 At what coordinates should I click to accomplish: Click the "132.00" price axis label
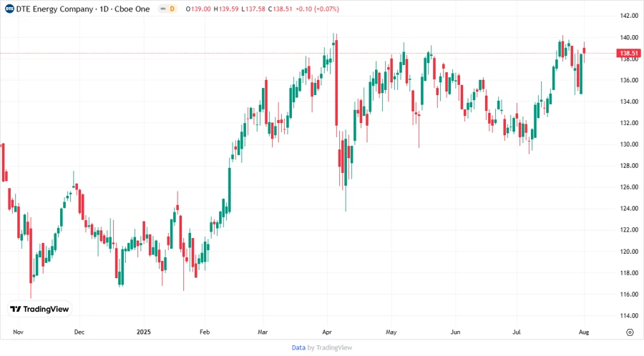[x=629, y=123]
